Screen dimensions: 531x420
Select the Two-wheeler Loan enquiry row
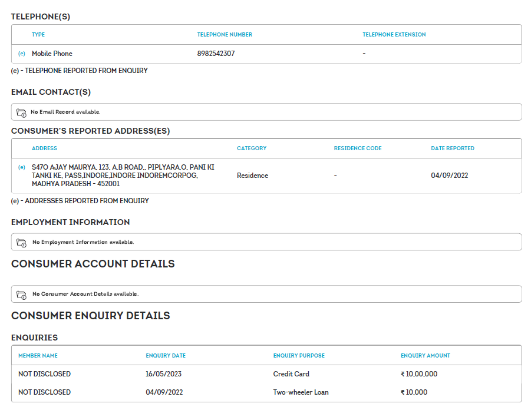point(301,392)
